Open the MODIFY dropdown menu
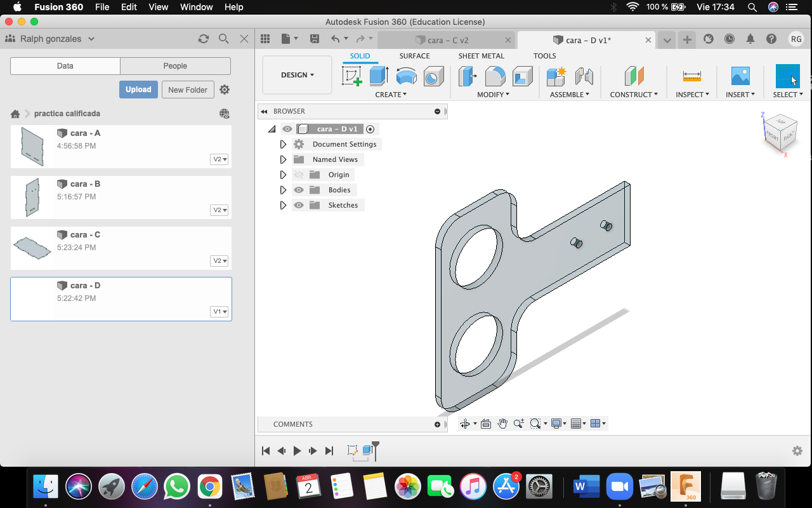The width and height of the screenshot is (812, 508). [x=494, y=95]
